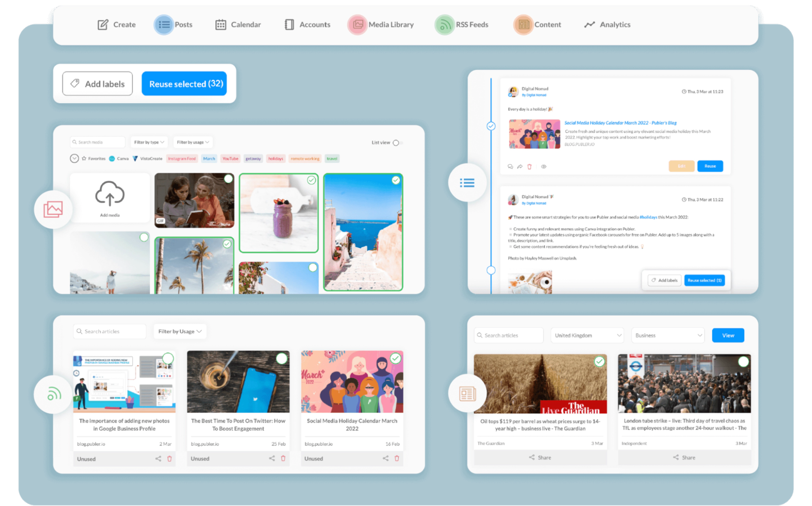Open the RSS Feeds icon in navigation
This screenshot has width=812, height=506.
[444, 25]
